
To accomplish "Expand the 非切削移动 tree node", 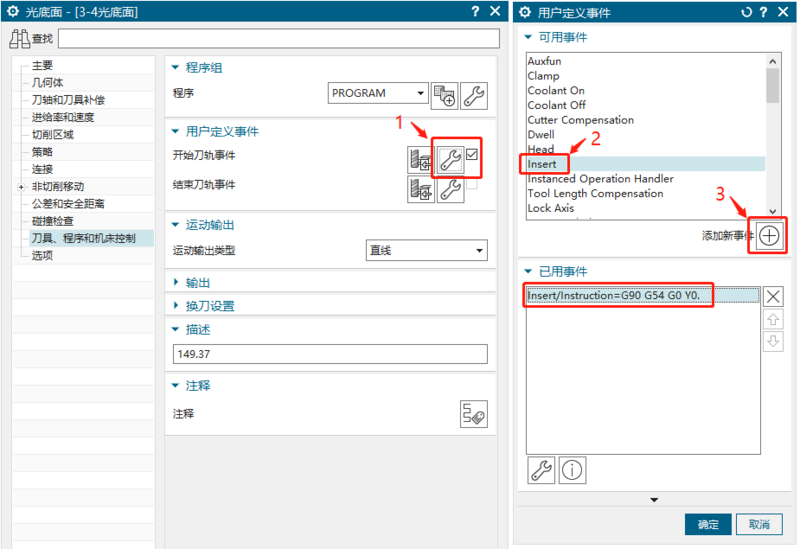I will click(21, 187).
